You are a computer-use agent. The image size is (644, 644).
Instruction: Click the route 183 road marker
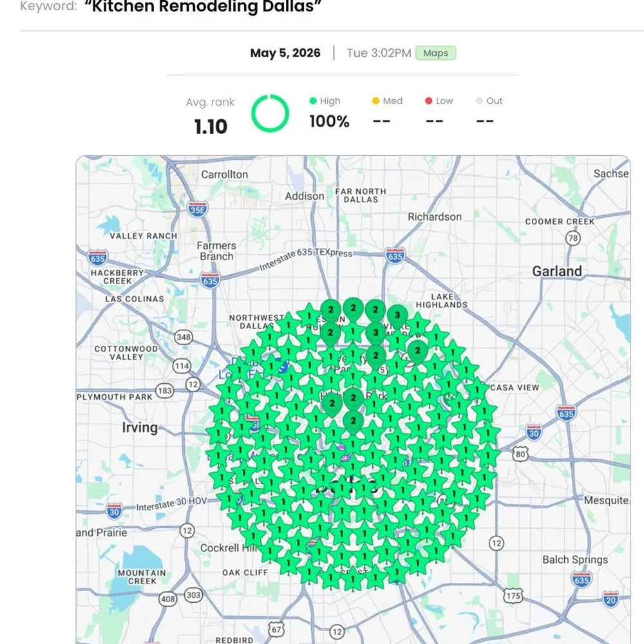[x=165, y=391]
